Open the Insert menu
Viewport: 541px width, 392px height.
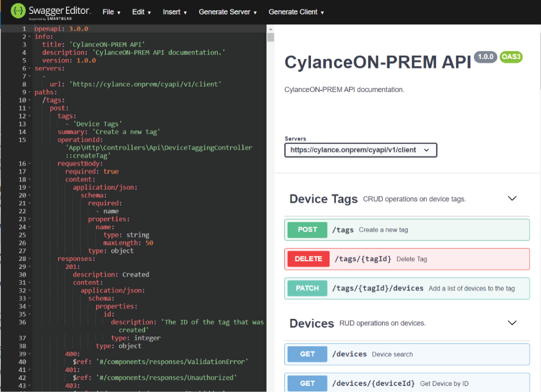pos(175,12)
